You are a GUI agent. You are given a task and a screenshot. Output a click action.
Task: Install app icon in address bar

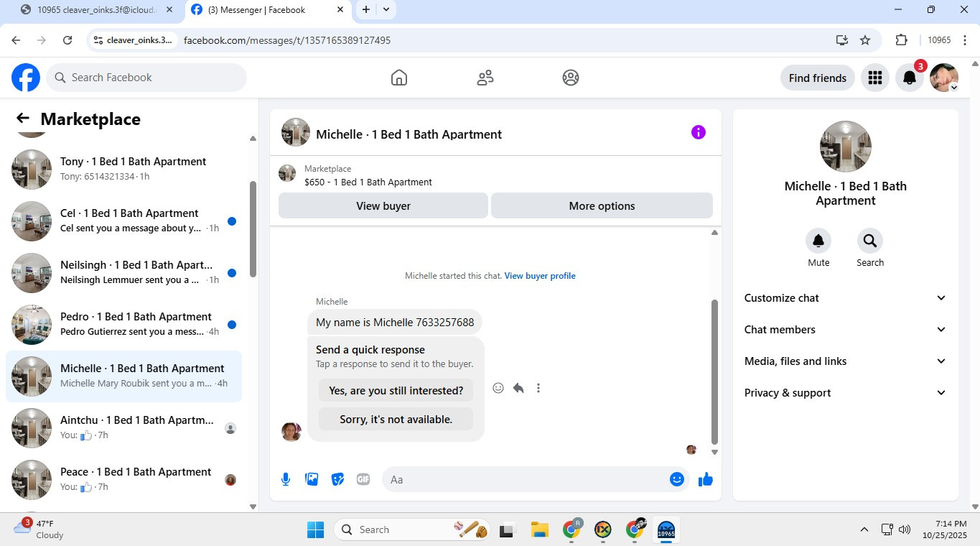tap(842, 40)
